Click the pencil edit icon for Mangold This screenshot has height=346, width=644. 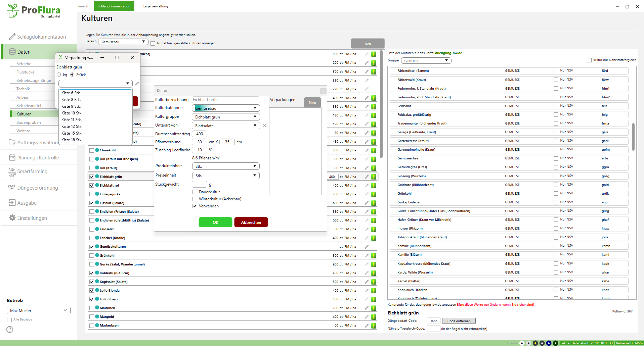(367, 317)
